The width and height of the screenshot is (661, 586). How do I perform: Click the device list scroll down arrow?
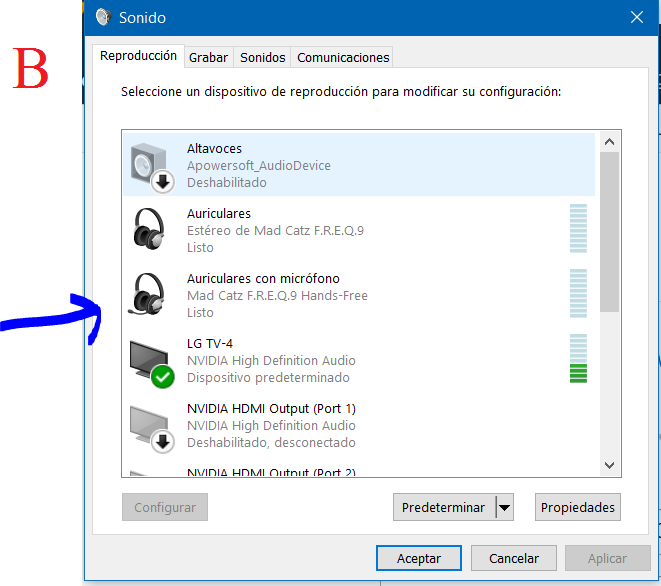coord(609,465)
